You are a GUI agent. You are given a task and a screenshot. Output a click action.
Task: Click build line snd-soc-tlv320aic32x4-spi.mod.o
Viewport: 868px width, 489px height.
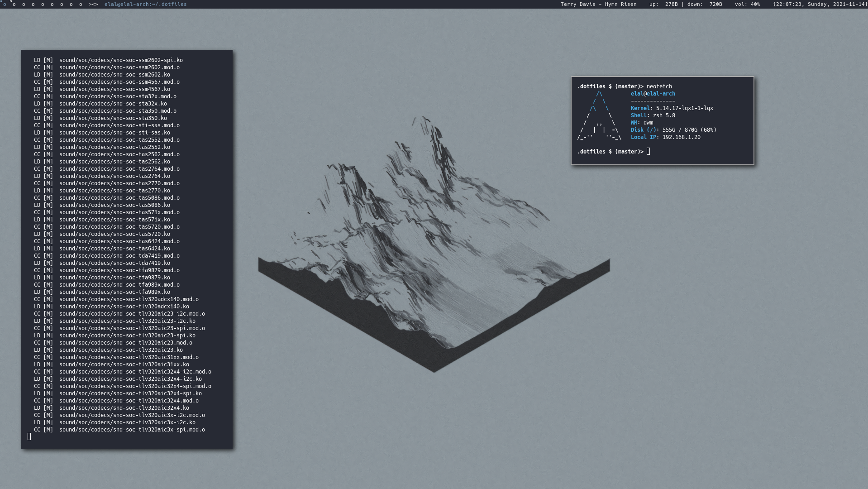[122, 386]
